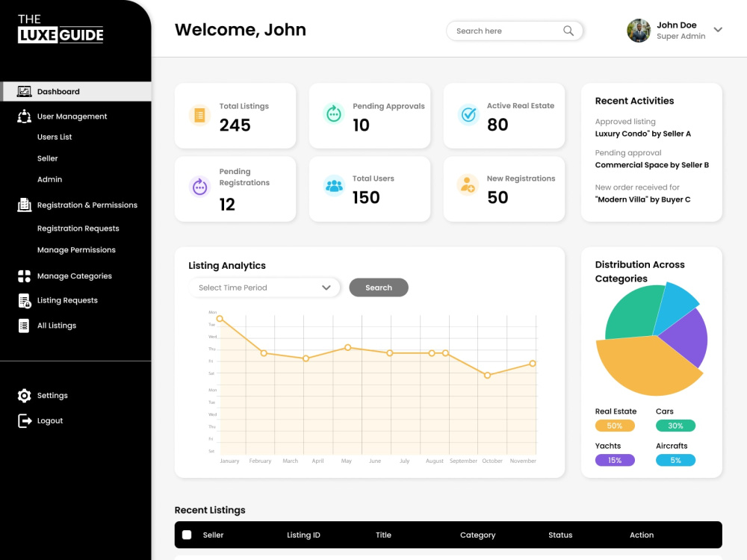Click the Search button in Listing Analytics
747x560 pixels.
tap(379, 287)
